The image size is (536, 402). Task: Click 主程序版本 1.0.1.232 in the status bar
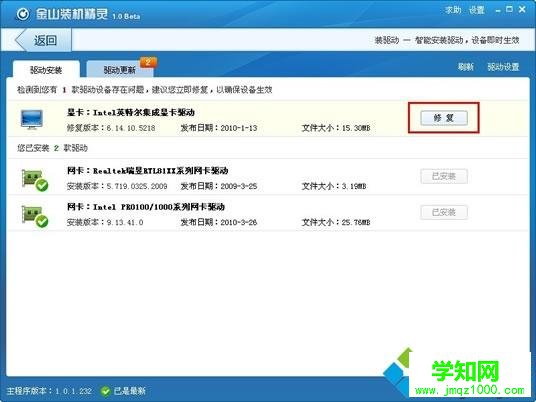coord(49,391)
